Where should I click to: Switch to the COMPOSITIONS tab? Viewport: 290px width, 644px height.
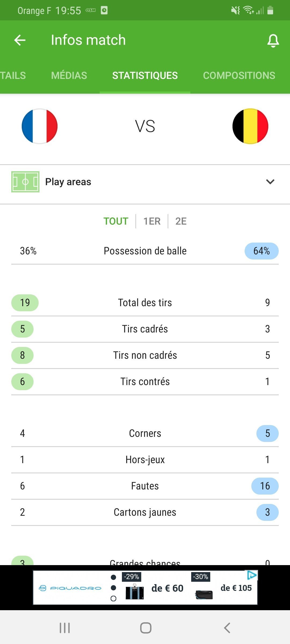click(x=239, y=75)
